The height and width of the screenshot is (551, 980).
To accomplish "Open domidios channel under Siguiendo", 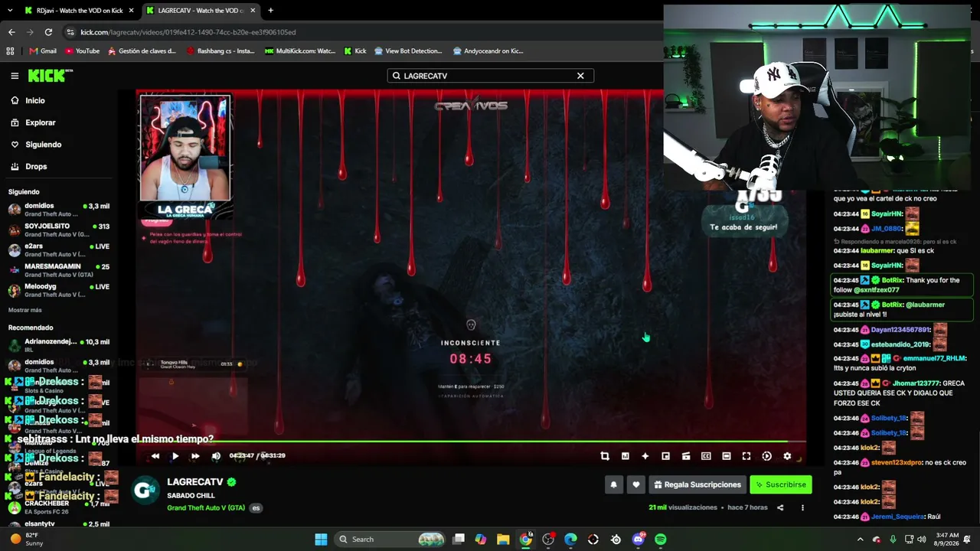I will pyautogui.click(x=58, y=210).
